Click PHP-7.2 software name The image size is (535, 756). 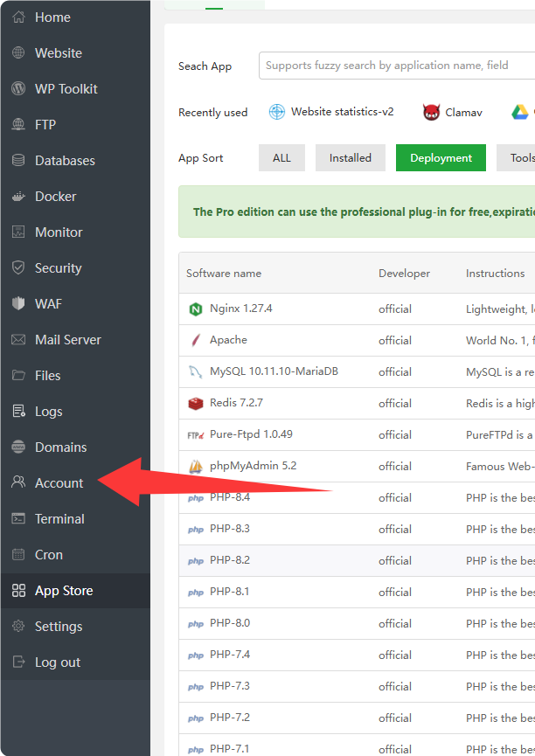click(x=230, y=717)
